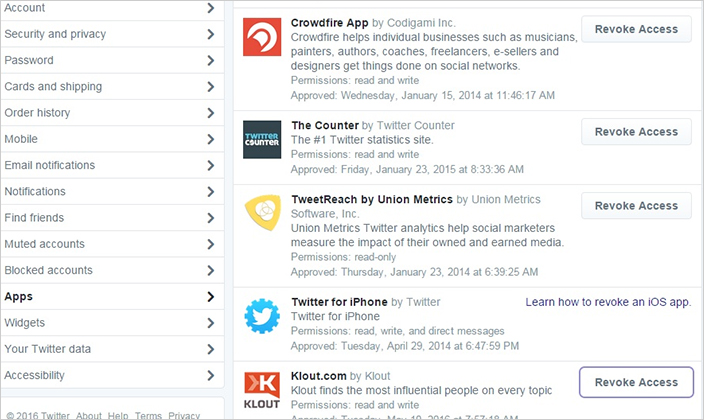Viewport: 704px width, 420px height.
Task: Click The Counter app logo icon
Action: tap(262, 139)
